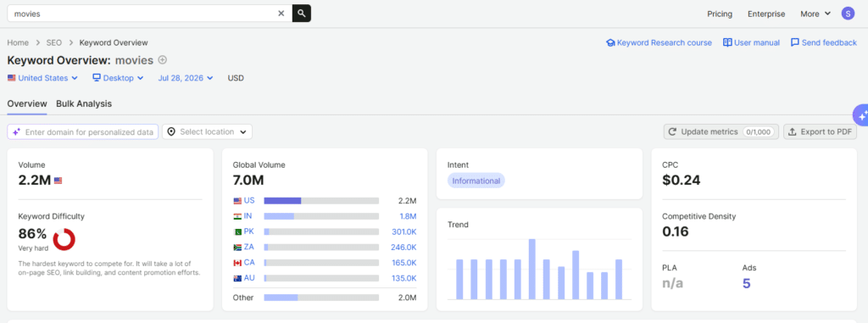Image resolution: width=868 pixels, height=323 pixels.
Task: Click the AI sparkle floating button
Action: [x=861, y=115]
